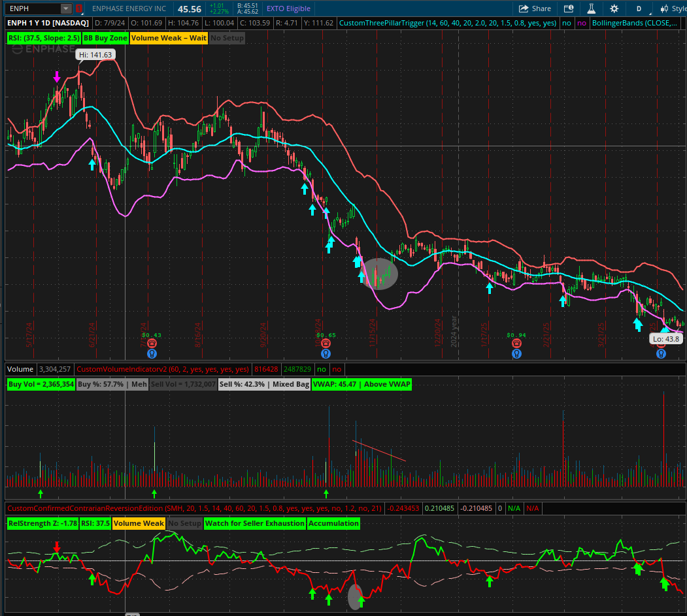
Task: Click the Watch for Seller Exhaustion label
Action: 255,524
